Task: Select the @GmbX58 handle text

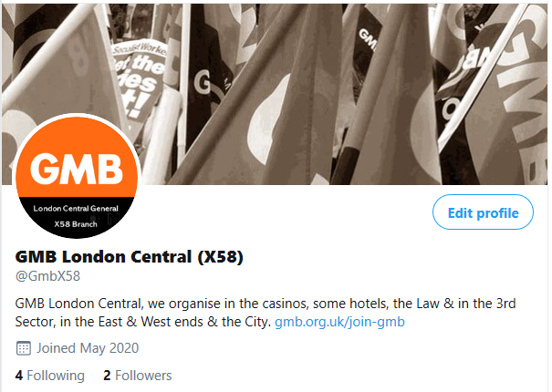Action: [47, 276]
